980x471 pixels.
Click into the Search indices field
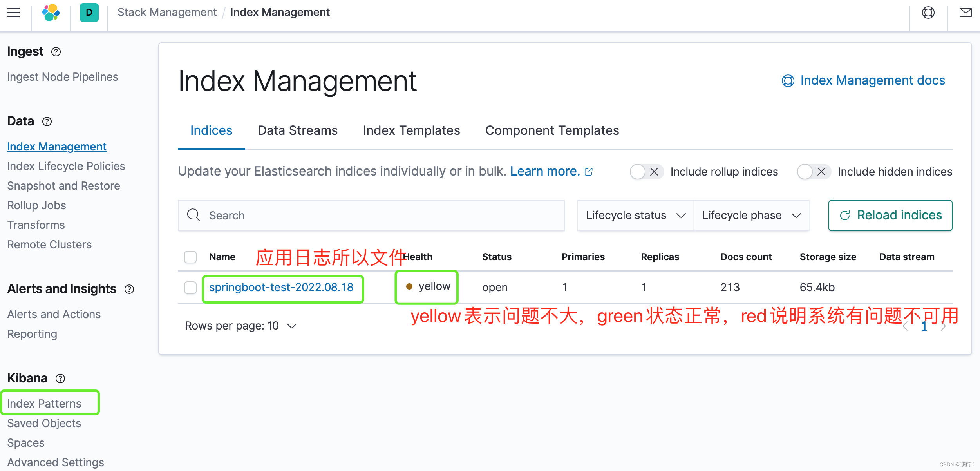pos(371,216)
